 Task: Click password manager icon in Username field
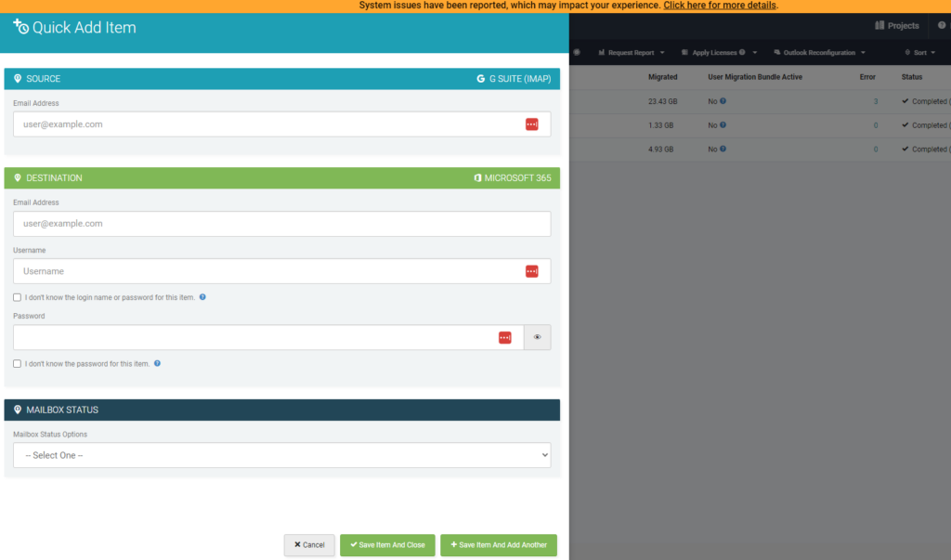[531, 271]
